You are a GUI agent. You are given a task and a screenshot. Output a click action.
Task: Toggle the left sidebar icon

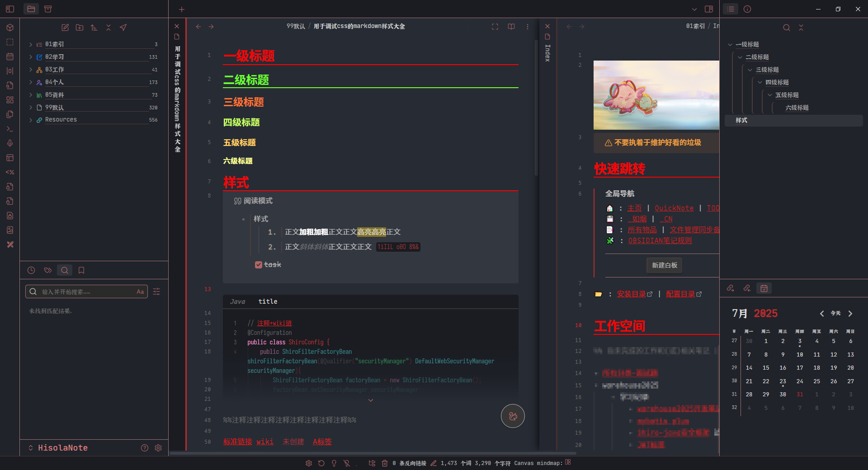coord(10,9)
